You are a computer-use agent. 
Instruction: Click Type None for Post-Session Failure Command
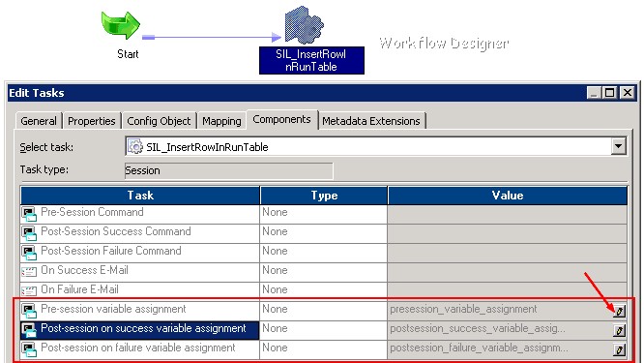click(x=275, y=251)
